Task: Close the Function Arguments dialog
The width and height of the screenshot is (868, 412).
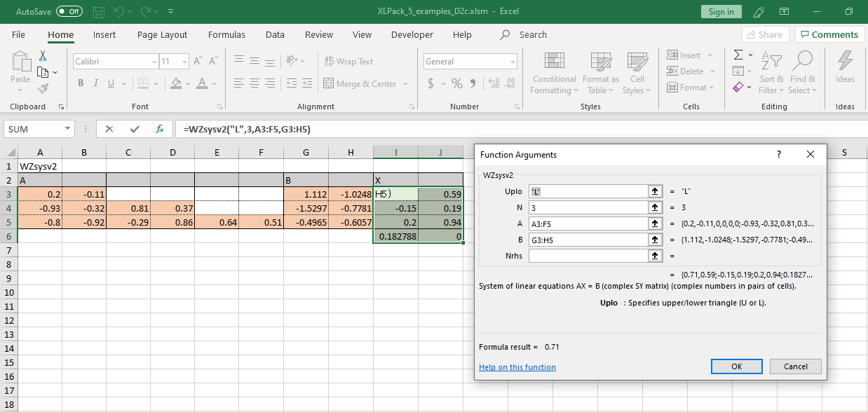Action: 811,154
